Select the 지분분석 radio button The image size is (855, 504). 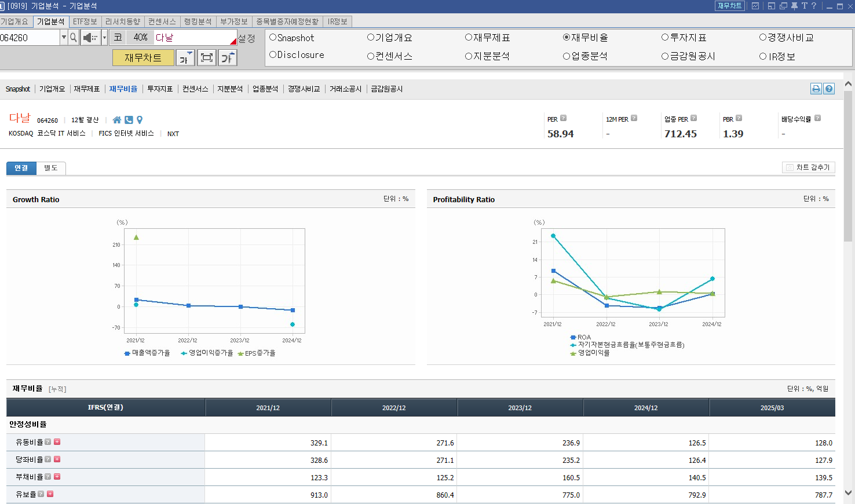pyautogui.click(x=469, y=56)
